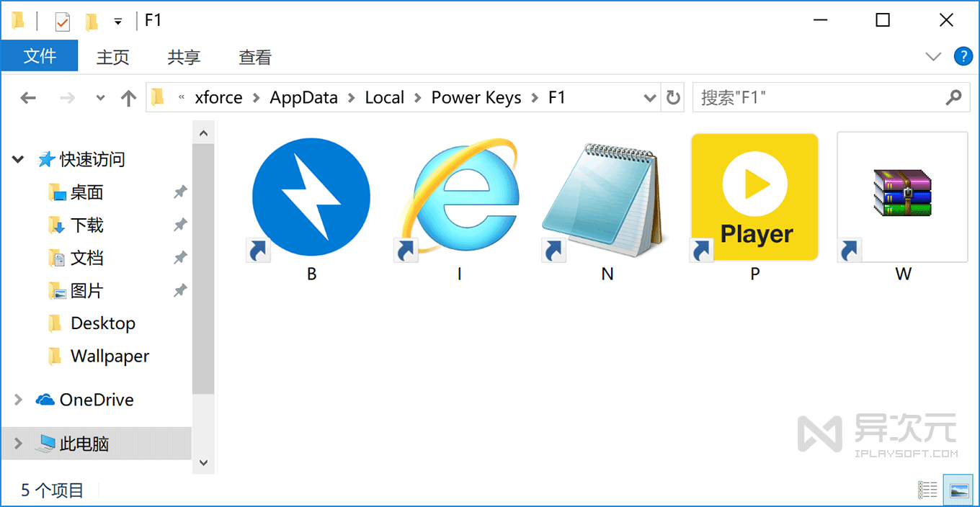The width and height of the screenshot is (980, 507).
Task: Open the Notepad shortcut labeled N
Action: [x=606, y=196]
